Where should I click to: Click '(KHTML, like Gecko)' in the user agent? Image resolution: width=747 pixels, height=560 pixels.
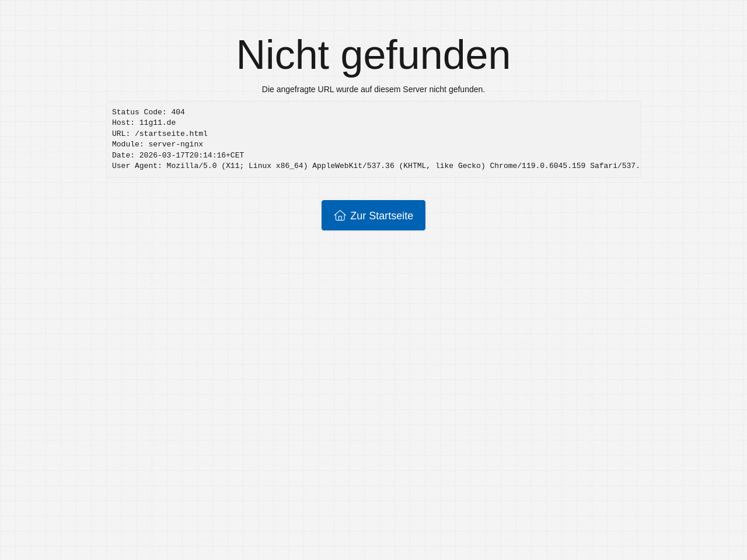(x=442, y=166)
